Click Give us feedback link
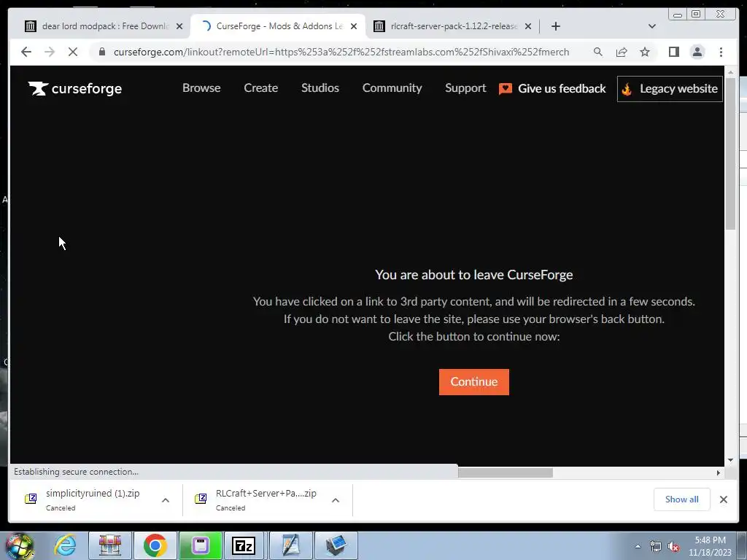 point(552,88)
